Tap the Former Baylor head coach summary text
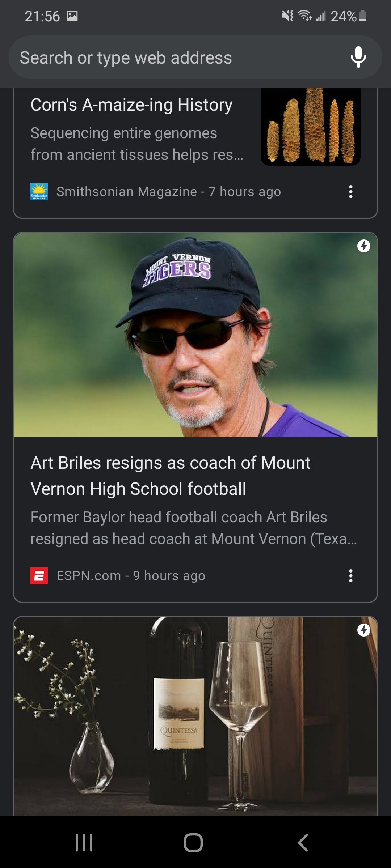The height and width of the screenshot is (868, 391). pyautogui.click(x=194, y=528)
